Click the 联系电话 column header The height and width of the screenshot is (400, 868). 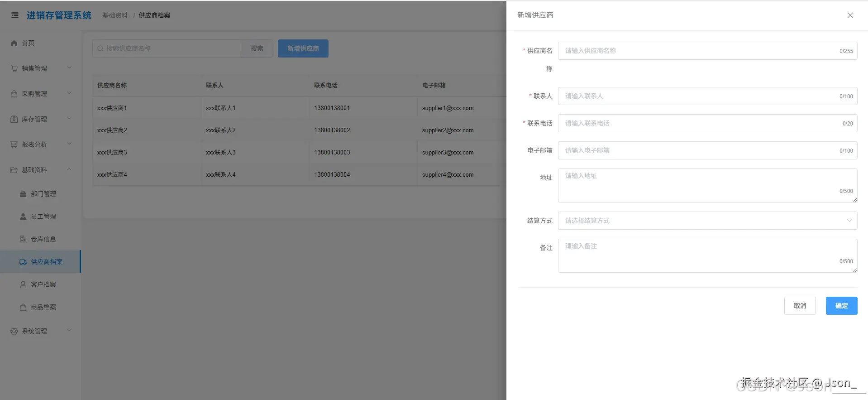tap(326, 85)
